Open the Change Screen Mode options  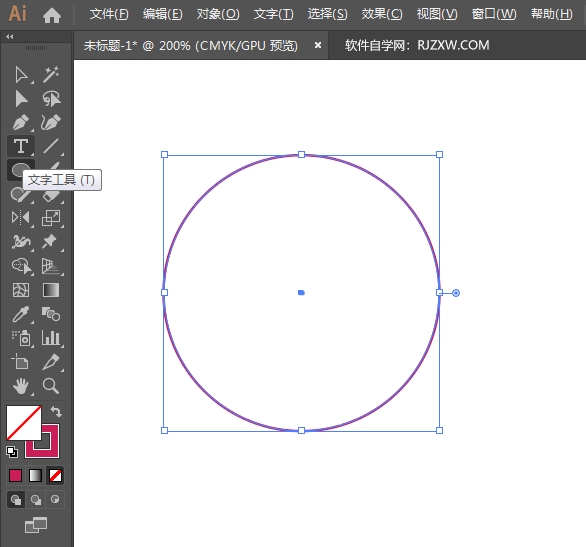[x=36, y=525]
